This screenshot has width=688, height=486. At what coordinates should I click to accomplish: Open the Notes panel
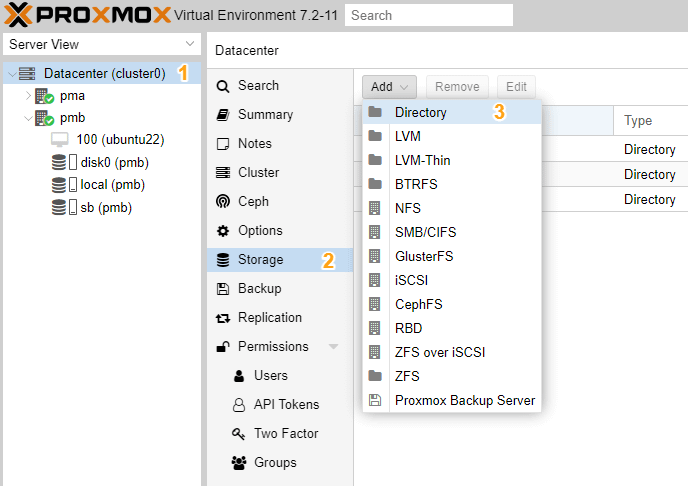(280, 144)
